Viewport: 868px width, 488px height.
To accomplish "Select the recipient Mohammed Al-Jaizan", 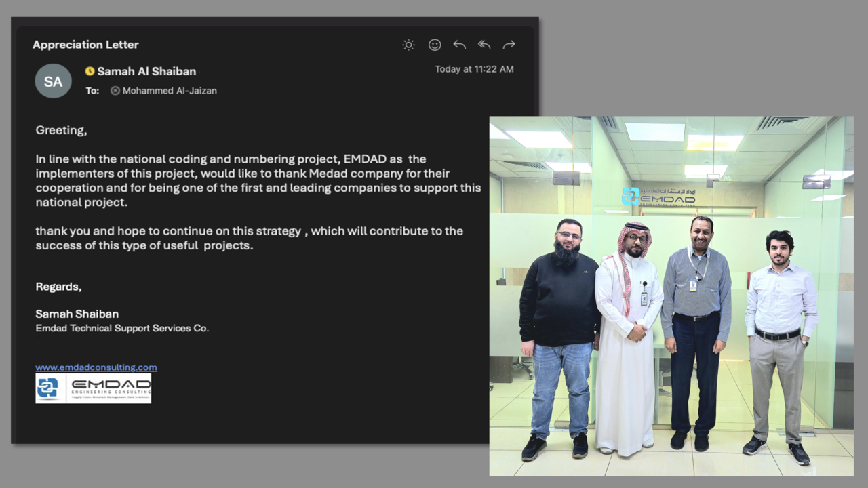I will click(x=170, y=90).
